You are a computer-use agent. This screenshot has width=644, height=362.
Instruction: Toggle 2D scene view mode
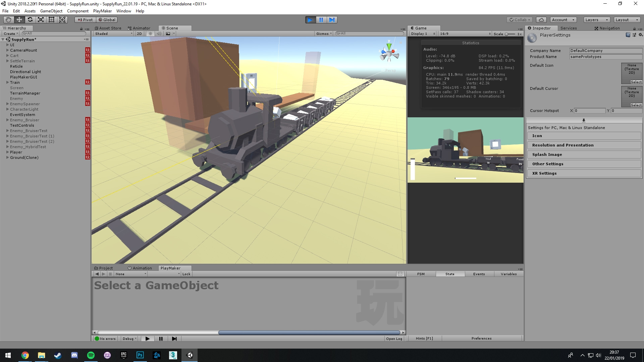(139, 34)
